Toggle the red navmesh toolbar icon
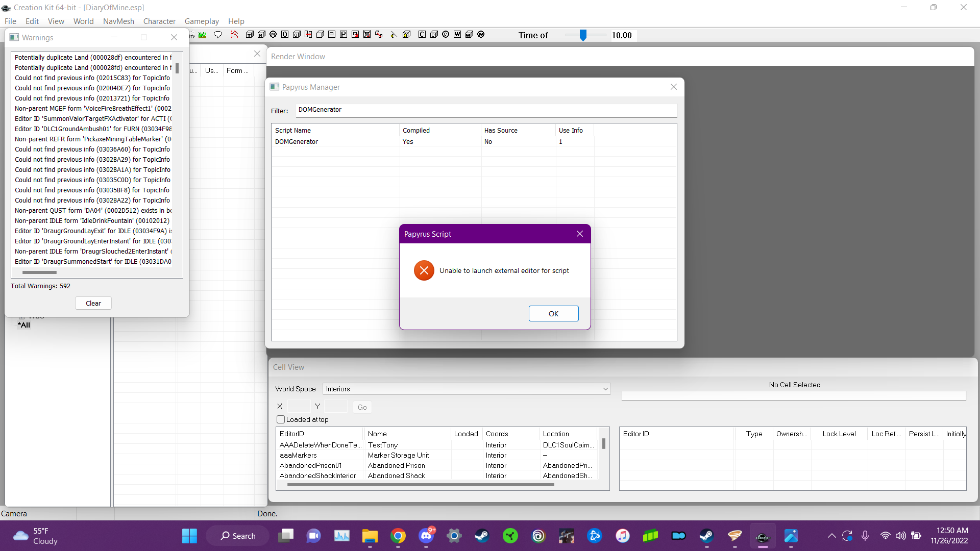The width and height of the screenshot is (980, 551). point(234,35)
